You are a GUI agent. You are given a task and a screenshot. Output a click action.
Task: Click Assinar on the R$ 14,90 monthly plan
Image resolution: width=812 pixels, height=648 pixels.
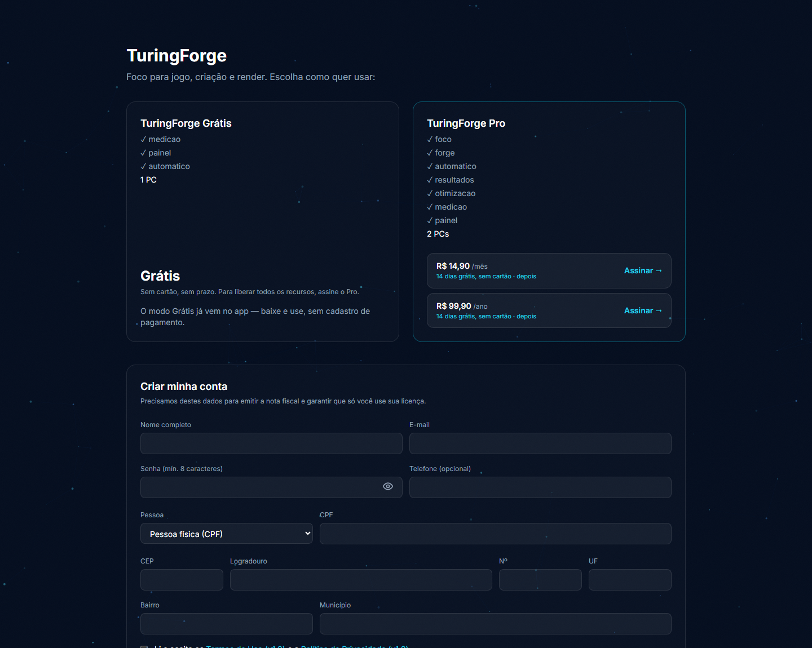coord(643,270)
